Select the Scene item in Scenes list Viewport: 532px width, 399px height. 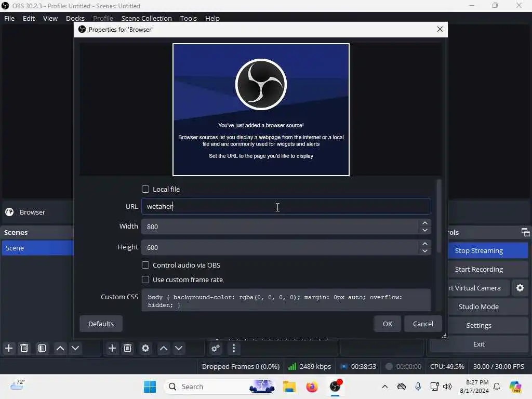point(37,248)
